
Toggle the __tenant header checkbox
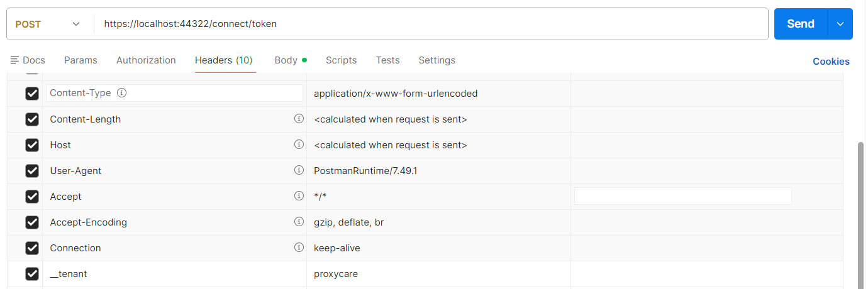tap(32, 274)
